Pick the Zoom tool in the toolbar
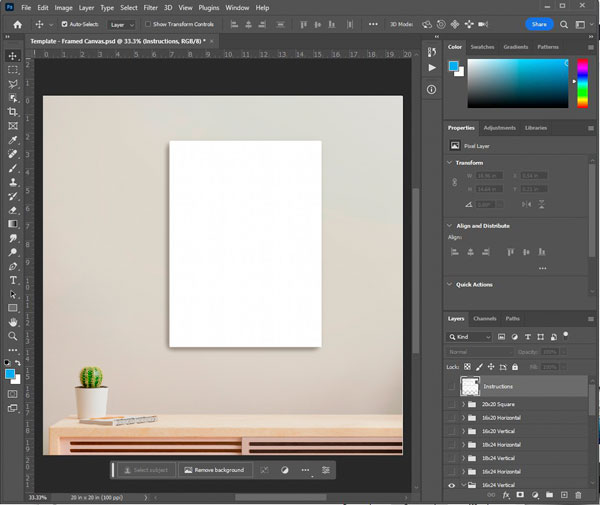Viewport: 600px width, 505px height. [13, 337]
